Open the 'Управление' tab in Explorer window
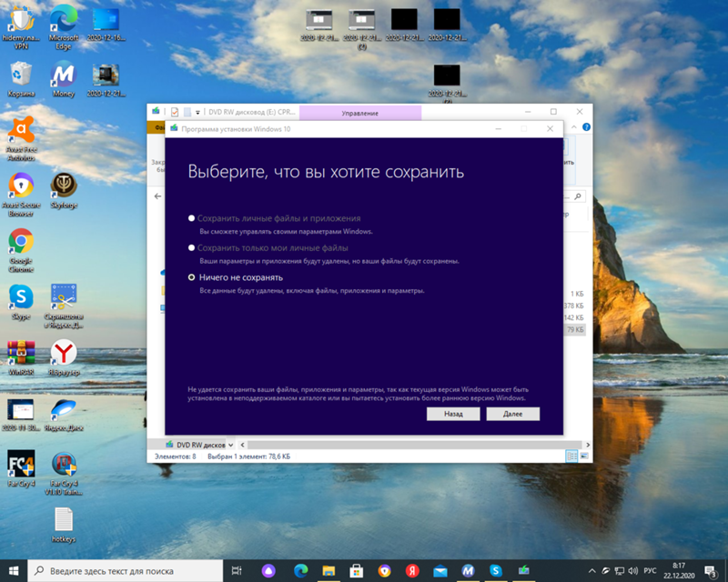The image size is (728, 582). tap(360, 113)
